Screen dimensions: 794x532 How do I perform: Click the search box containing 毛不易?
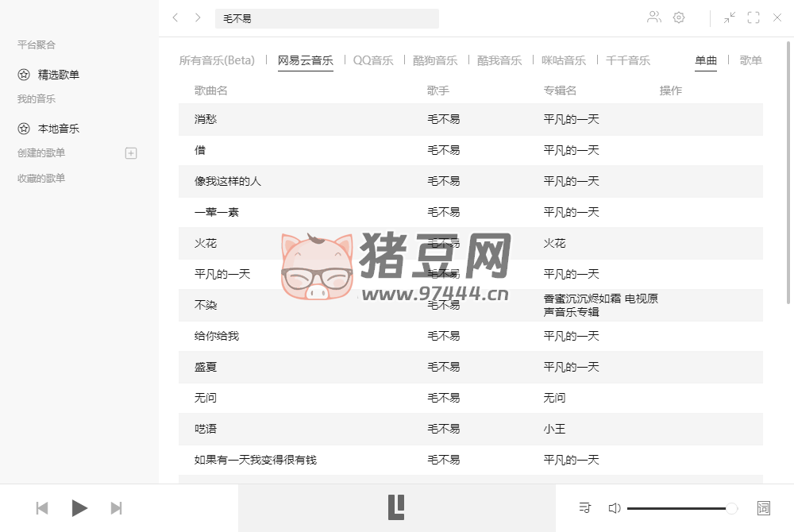(326, 18)
